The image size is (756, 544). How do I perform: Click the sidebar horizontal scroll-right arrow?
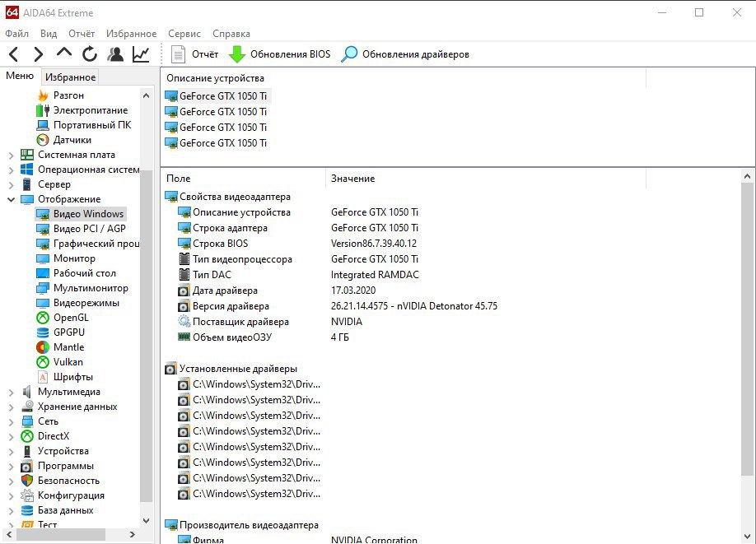coord(133,534)
